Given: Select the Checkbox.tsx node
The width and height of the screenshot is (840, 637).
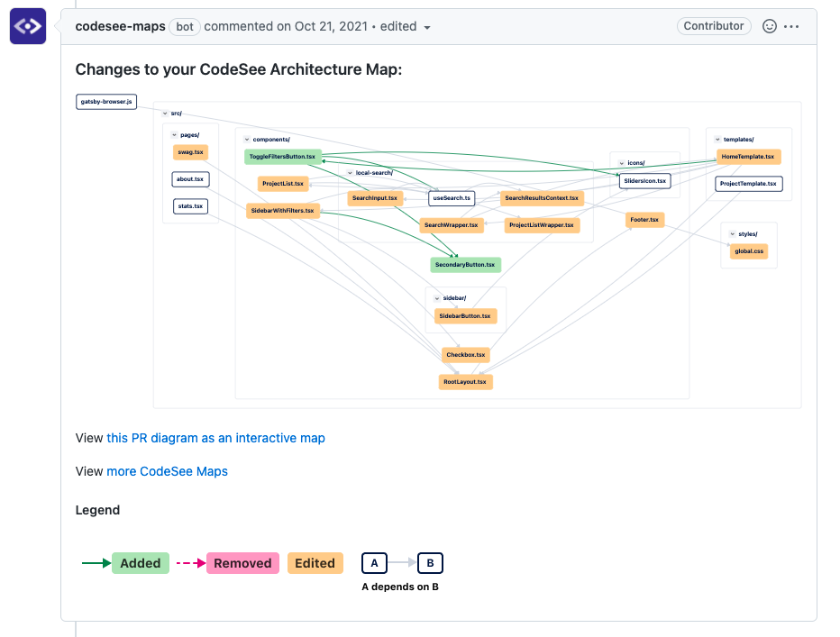Looking at the screenshot, I should pos(466,355).
